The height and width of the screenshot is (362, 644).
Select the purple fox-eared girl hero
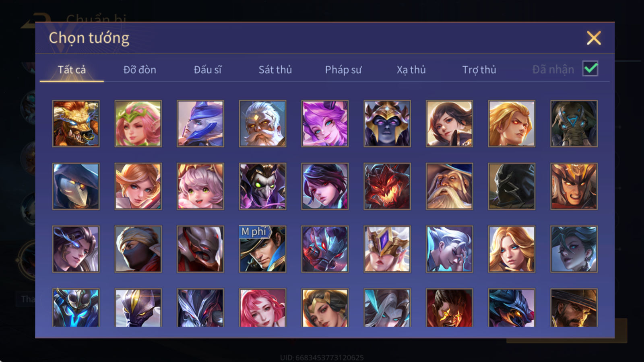(325, 123)
